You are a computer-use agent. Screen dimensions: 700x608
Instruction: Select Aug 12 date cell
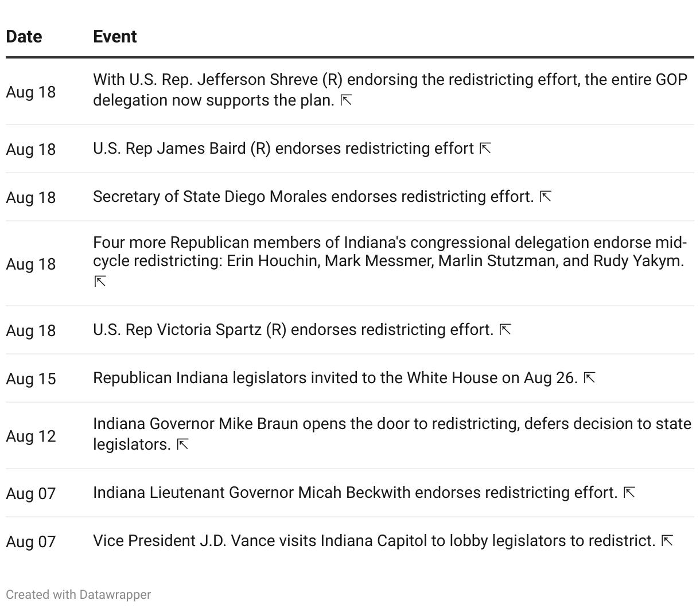(x=31, y=436)
